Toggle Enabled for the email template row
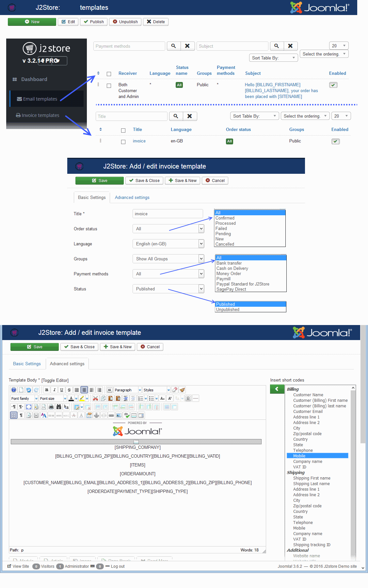368x588 pixels. tap(333, 85)
